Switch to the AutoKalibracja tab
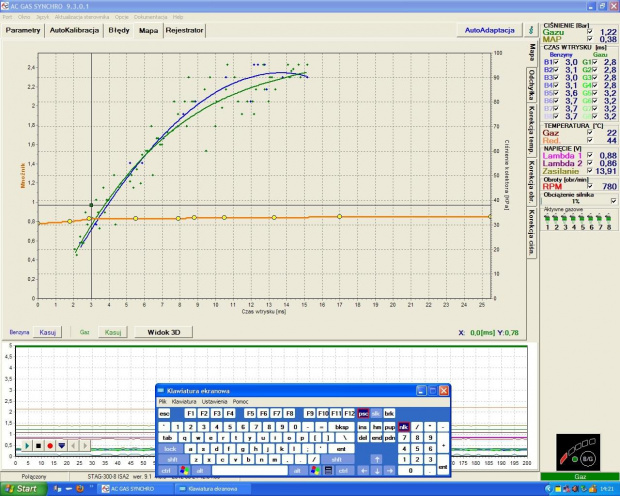 coord(74,31)
